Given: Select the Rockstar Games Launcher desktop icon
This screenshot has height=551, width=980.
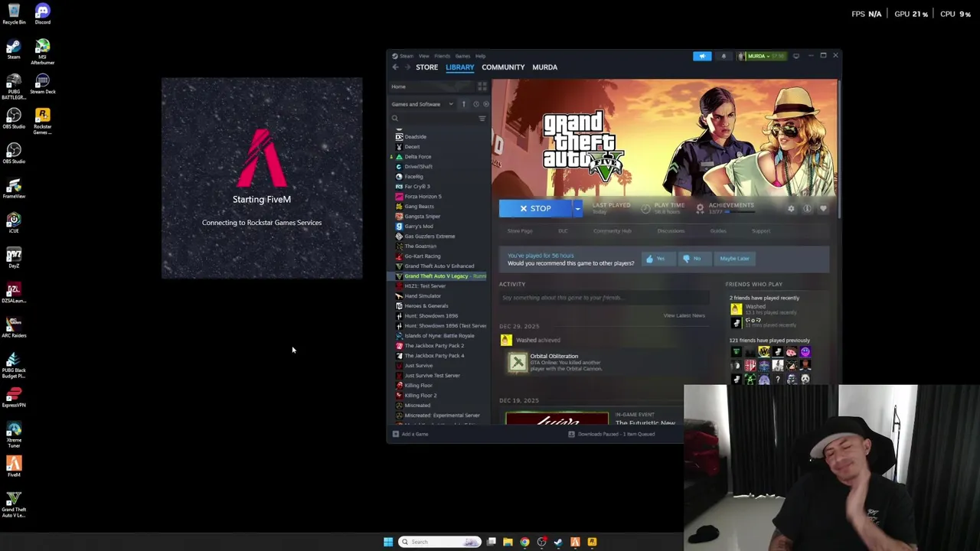Looking at the screenshot, I should (42, 122).
